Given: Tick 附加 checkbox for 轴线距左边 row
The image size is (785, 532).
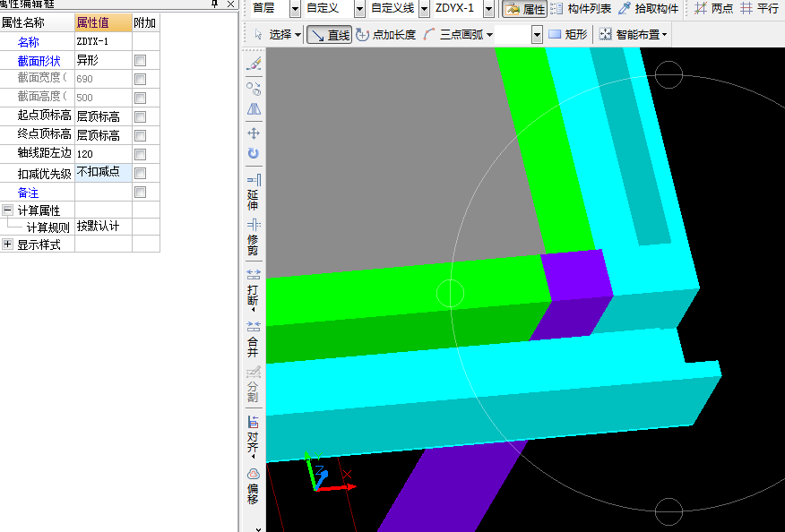Looking at the screenshot, I should [x=140, y=154].
